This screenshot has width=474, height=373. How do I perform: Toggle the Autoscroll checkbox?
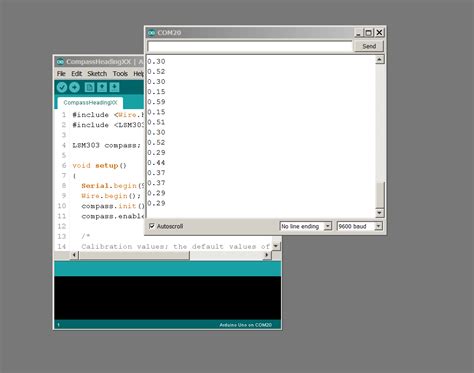[152, 226]
